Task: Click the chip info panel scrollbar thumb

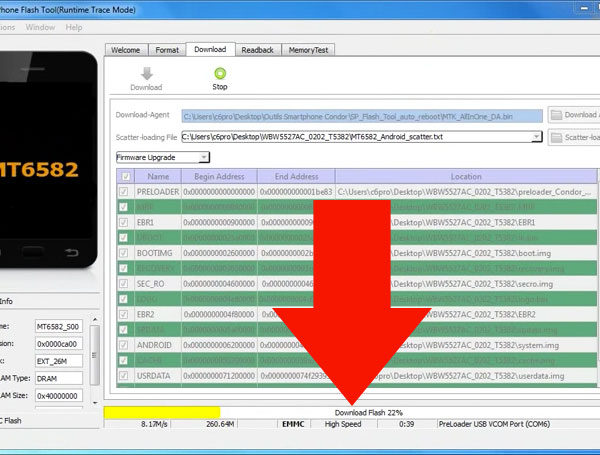Action: tap(95, 355)
